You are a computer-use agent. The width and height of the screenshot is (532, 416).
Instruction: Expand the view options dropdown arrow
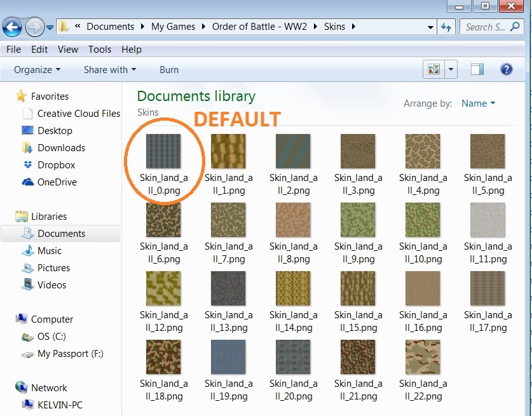451,69
